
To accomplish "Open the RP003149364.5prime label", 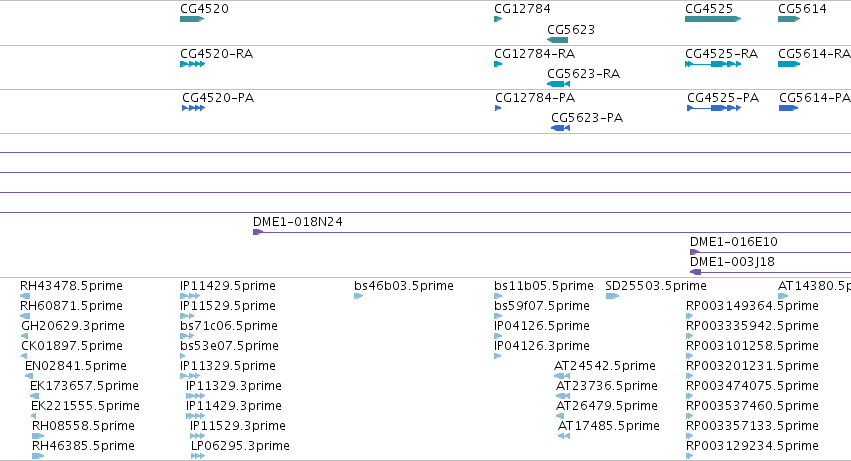I will coord(752,306).
